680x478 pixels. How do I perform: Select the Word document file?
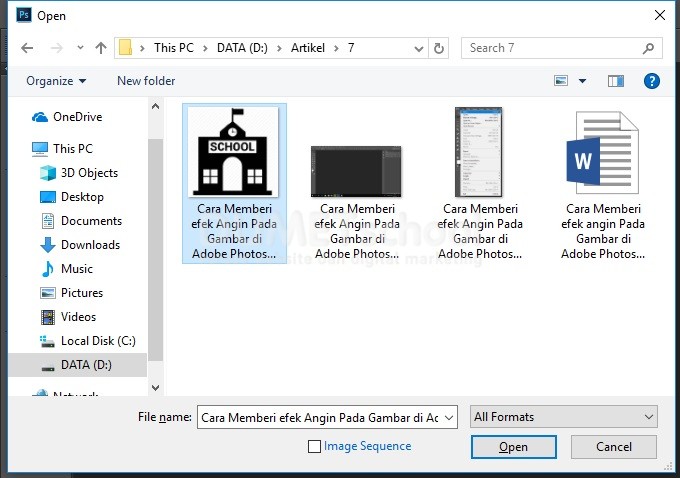[603, 185]
